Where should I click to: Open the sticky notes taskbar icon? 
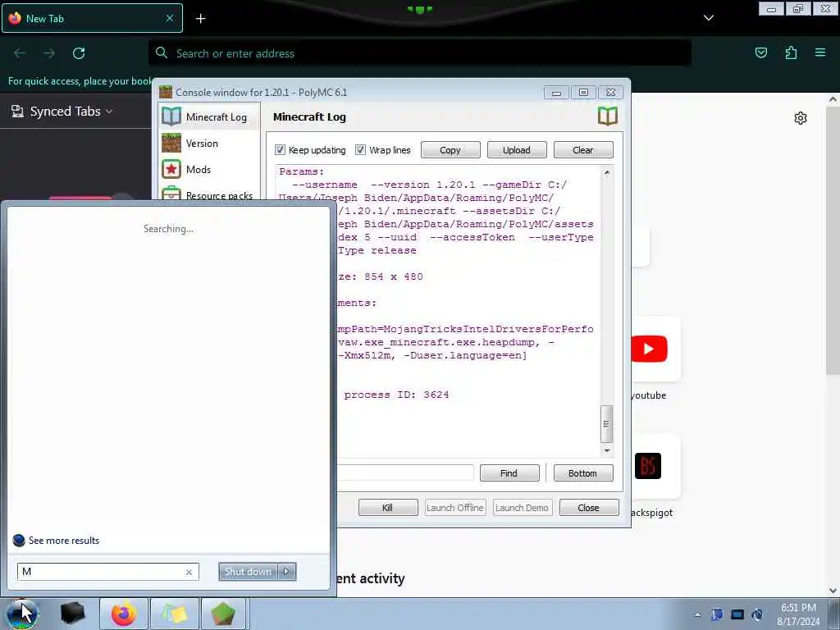click(175, 614)
